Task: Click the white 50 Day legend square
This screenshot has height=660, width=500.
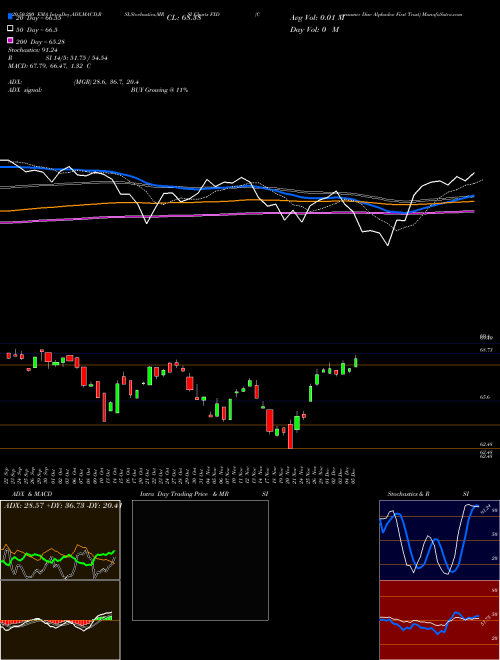Action: tap(10, 29)
